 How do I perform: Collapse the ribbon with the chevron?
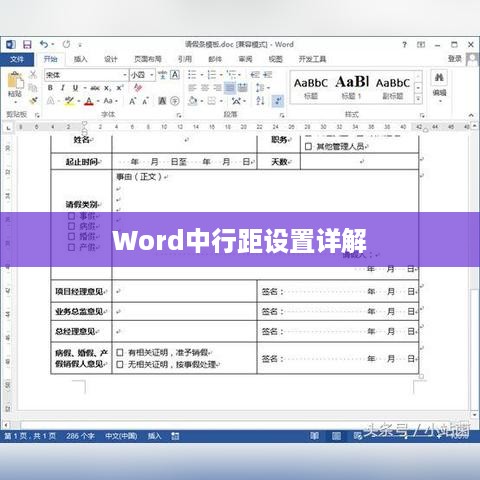tap(471, 115)
